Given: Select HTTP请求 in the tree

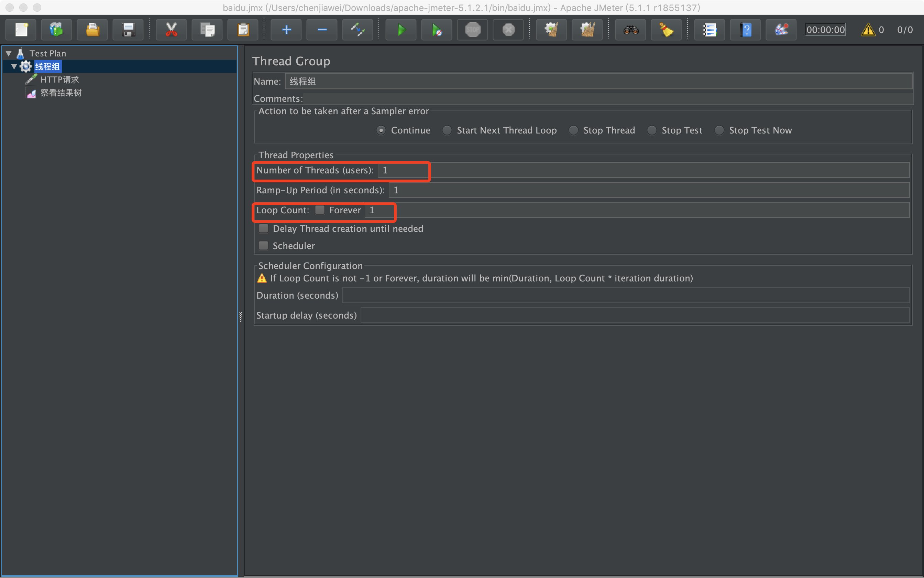Looking at the screenshot, I should [x=59, y=79].
